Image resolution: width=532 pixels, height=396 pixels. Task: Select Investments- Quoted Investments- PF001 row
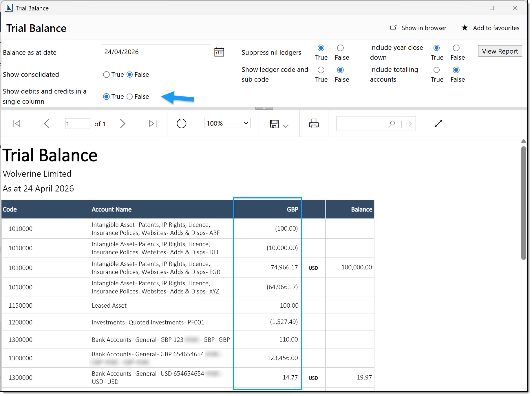click(x=148, y=322)
